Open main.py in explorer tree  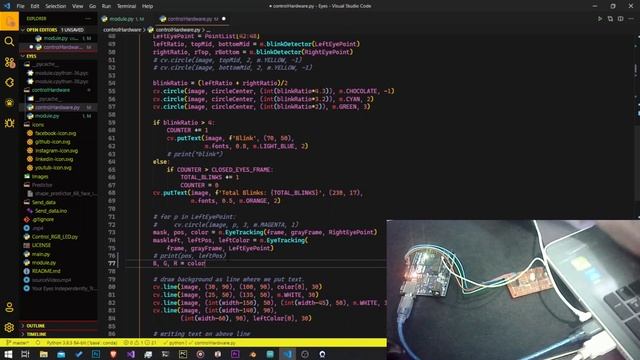click(58, 254)
